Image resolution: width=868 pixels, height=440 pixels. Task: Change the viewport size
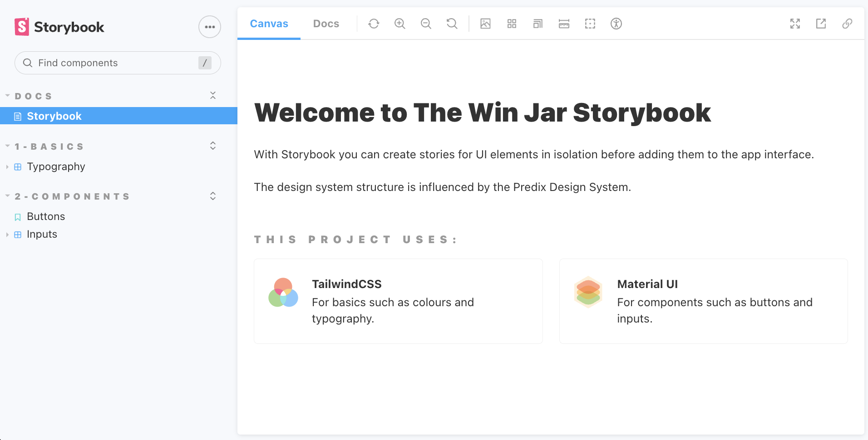[538, 24]
